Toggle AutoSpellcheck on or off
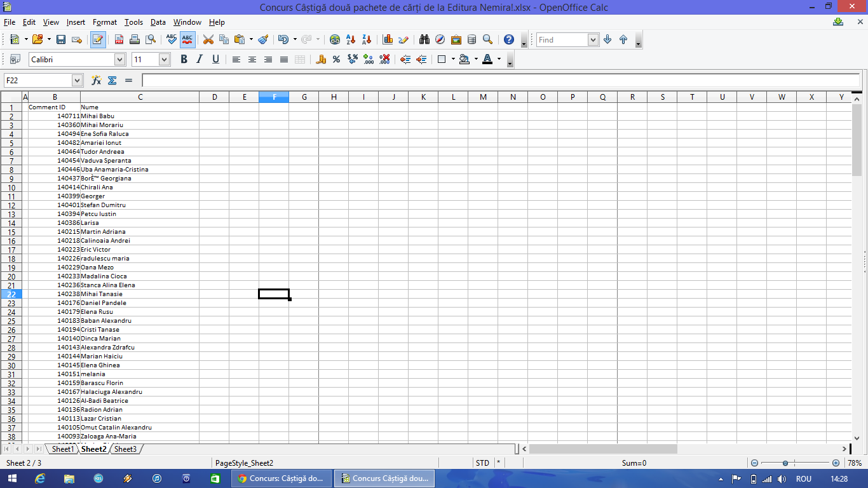The image size is (868, 488). click(187, 39)
